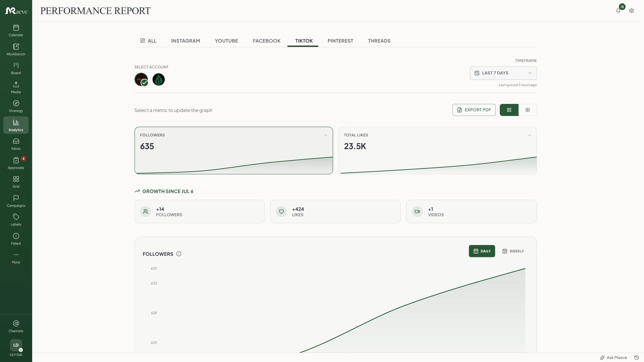Select the Lily account avatar
644x362 pixels.
point(141,79)
